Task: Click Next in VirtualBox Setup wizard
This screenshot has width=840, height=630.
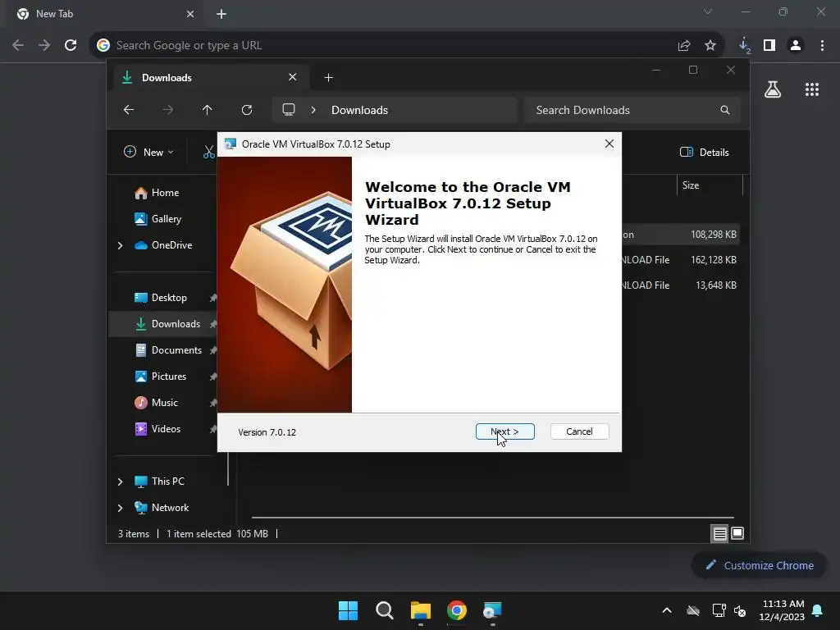Action: tap(504, 431)
